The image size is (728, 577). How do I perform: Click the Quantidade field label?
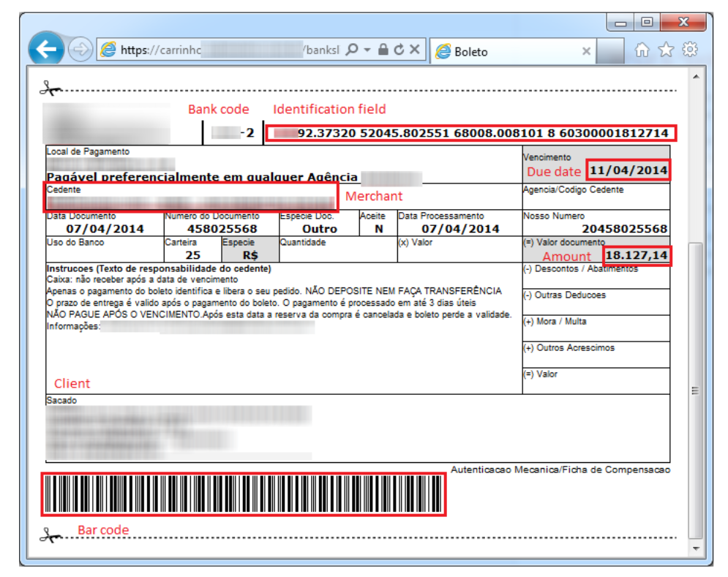pos(303,242)
